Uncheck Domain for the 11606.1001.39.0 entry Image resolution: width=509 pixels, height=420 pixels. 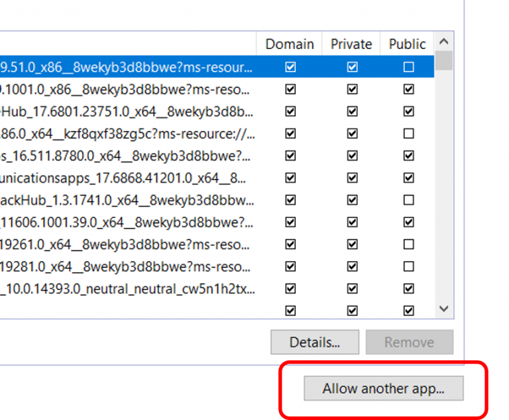290,222
